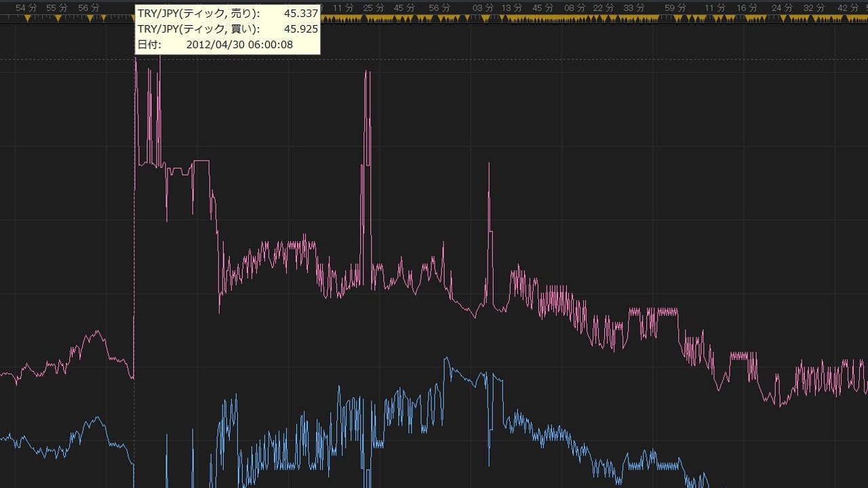Click the TRY/JPY buy price 45.925 in tooltip
This screenshot has width=868, height=488.
point(300,29)
